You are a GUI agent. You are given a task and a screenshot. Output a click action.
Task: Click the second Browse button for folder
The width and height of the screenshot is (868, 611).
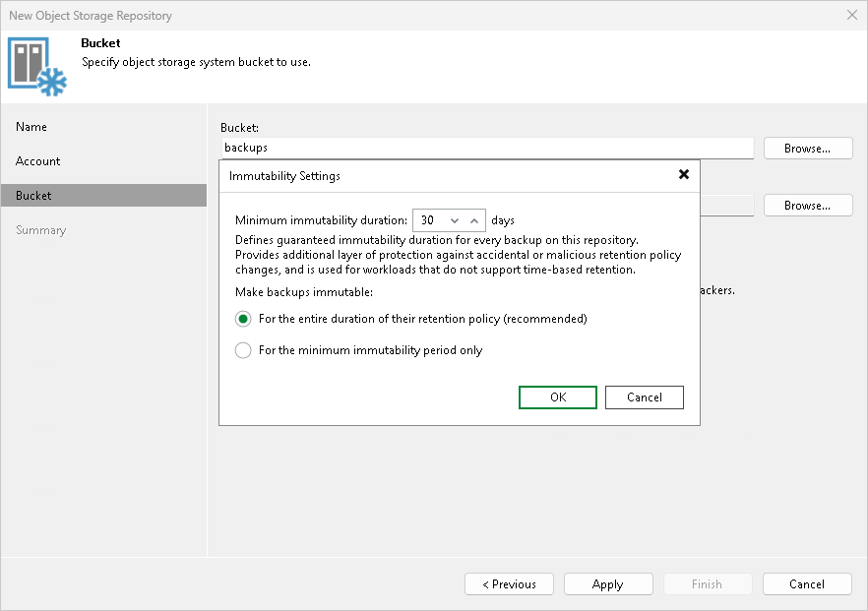click(808, 206)
